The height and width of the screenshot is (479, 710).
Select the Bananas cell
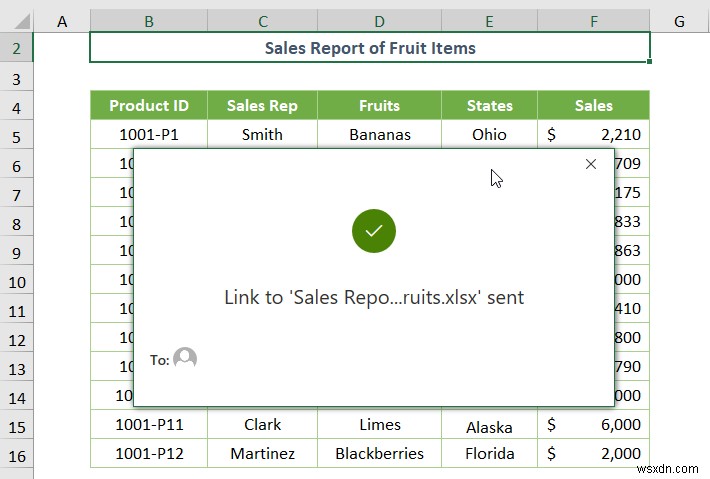379,134
